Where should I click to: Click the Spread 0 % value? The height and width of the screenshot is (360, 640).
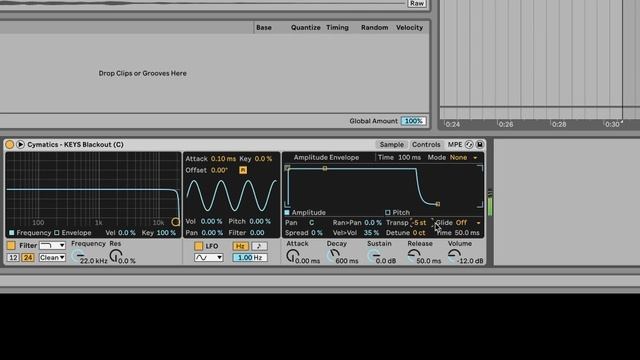click(x=317, y=233)
